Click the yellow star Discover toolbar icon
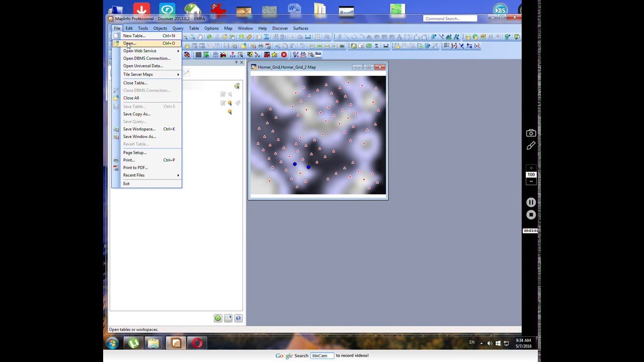This screenshot has height=362, width=644. tap(274, 54)
